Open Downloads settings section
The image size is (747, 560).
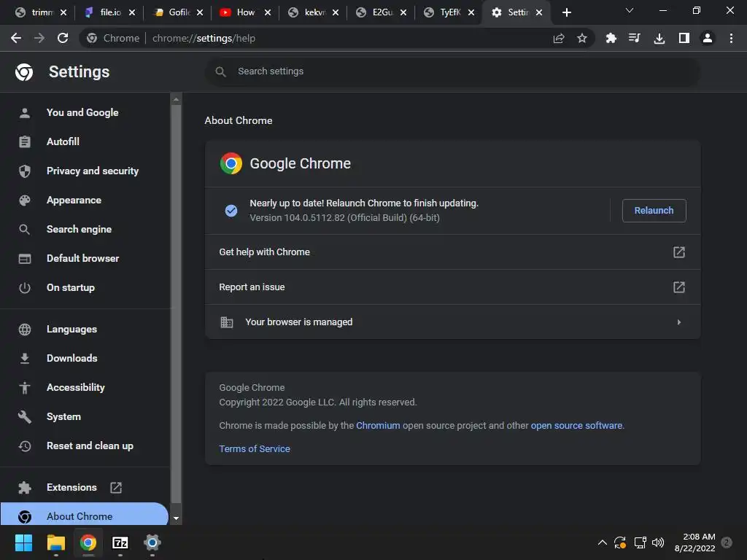click(72, 358)
